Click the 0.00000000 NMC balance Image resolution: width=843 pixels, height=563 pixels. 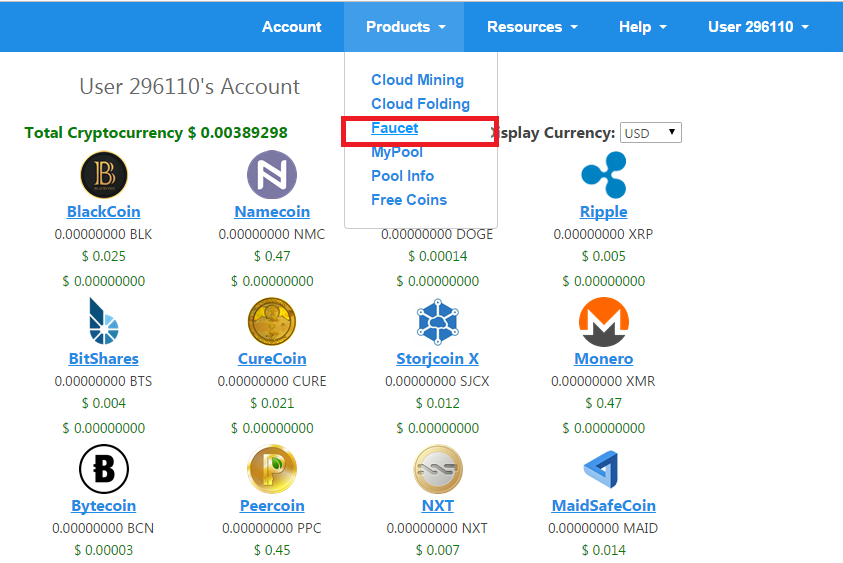click(x=272, y=234)
